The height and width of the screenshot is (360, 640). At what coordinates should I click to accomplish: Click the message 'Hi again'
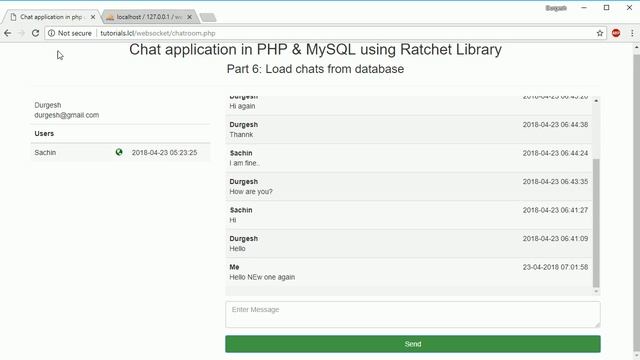pos(242,106)
